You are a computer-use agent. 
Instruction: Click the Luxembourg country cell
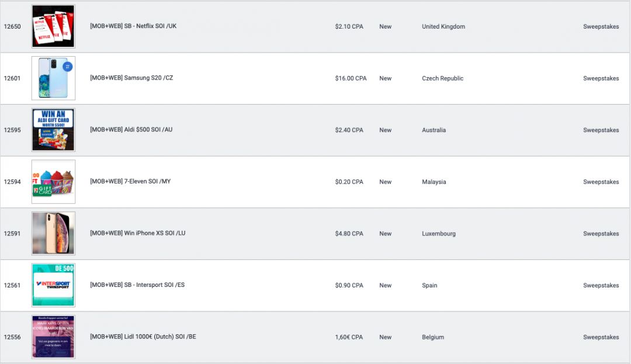coord(438,234)
